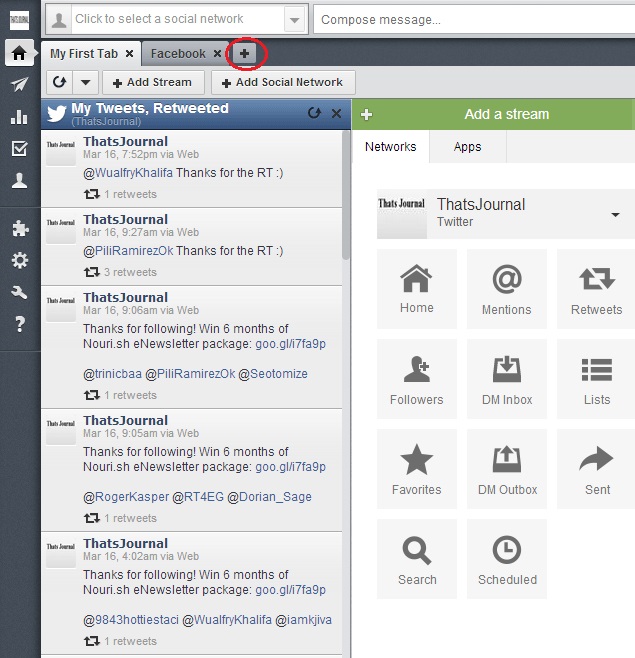Click ThatsJournal avatar on 9:06am tweet
This screenshot has width=635, height=658.
(x=60, y=307)
